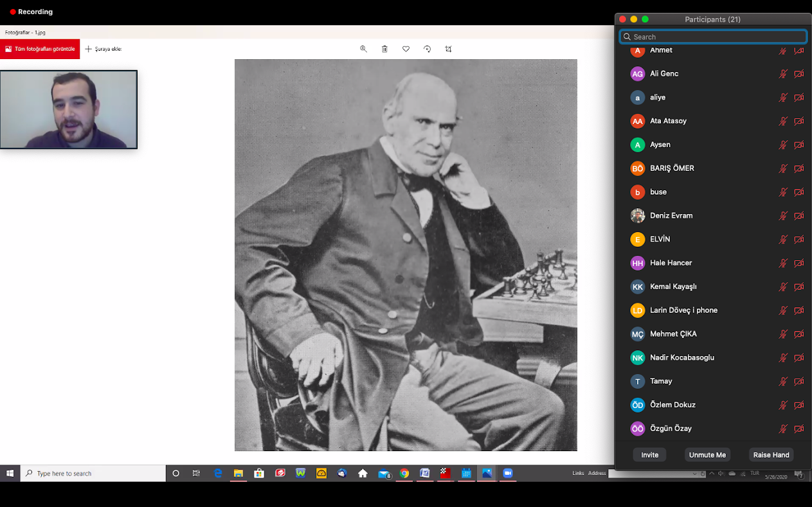Click the participants Search field
The height and width of the screenshot is (507, 812).
click(x=714, y=37)
